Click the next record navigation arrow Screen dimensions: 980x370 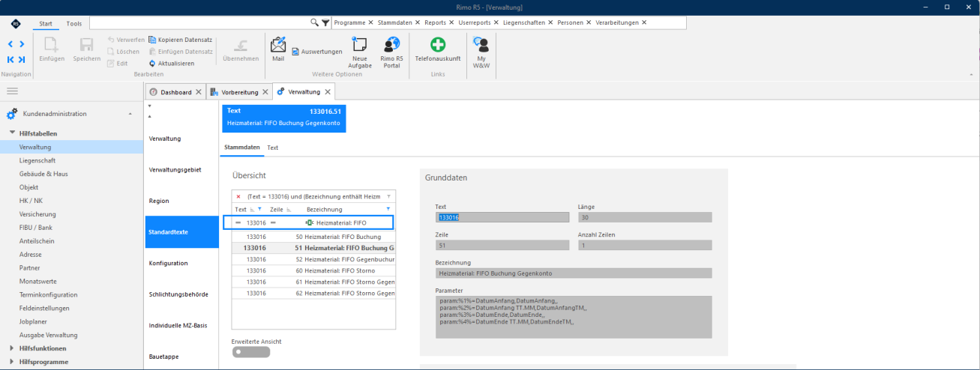[22, 44]
